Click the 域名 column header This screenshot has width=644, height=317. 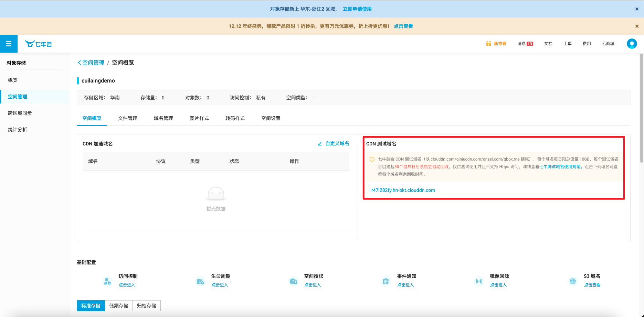[x=93, y=161]
